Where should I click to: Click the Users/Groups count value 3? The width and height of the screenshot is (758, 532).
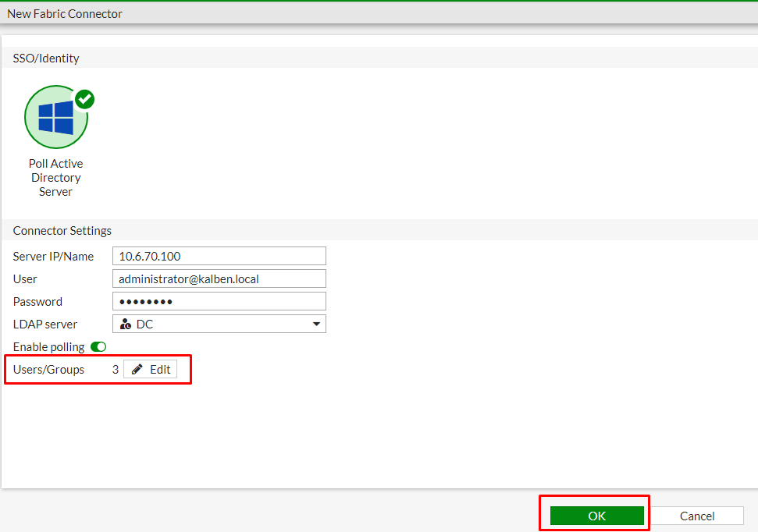pyautogui.click(x=116, y=370)
